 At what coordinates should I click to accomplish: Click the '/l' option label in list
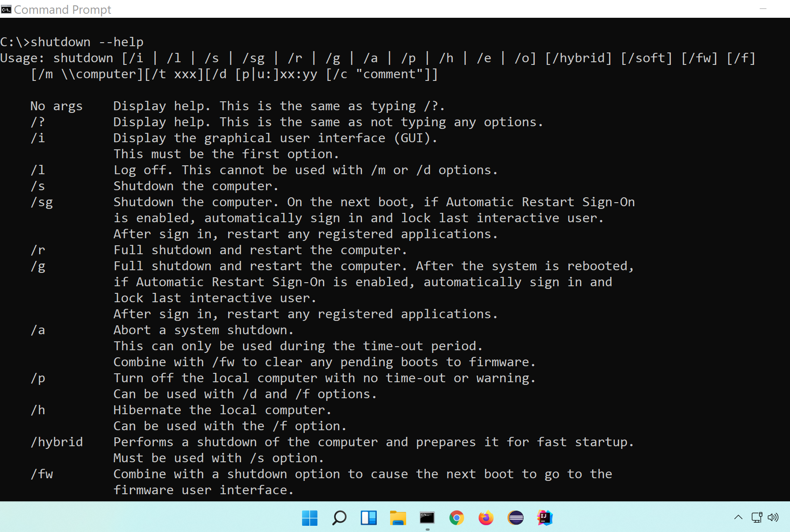tap(38, 170)
